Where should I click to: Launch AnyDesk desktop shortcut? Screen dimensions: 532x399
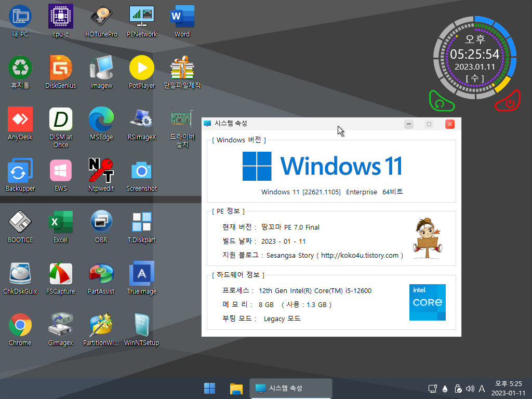[20, 124]
